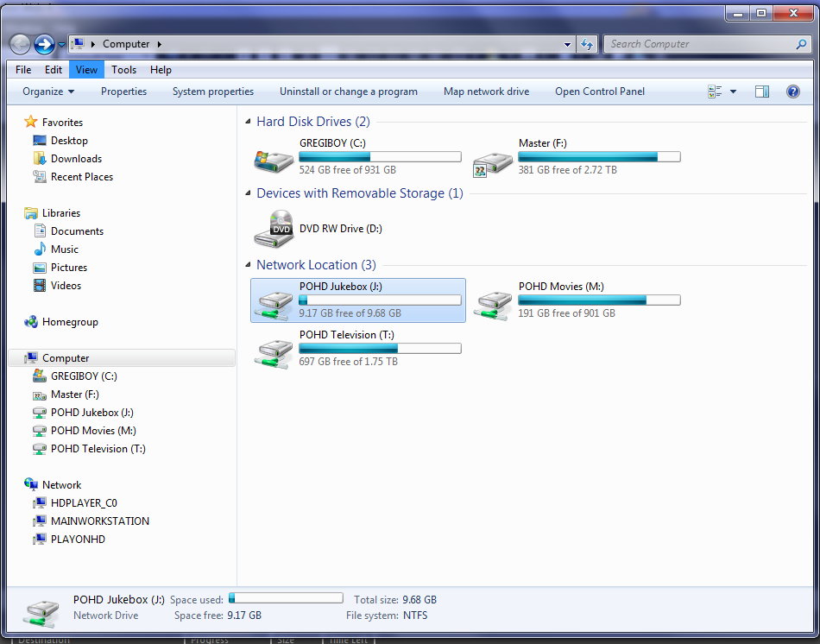Collapse Devices with Removable Storage group

pos(249,193)
